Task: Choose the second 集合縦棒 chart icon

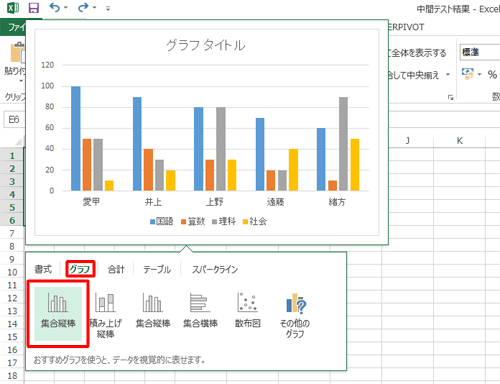Action: [153, 310]
